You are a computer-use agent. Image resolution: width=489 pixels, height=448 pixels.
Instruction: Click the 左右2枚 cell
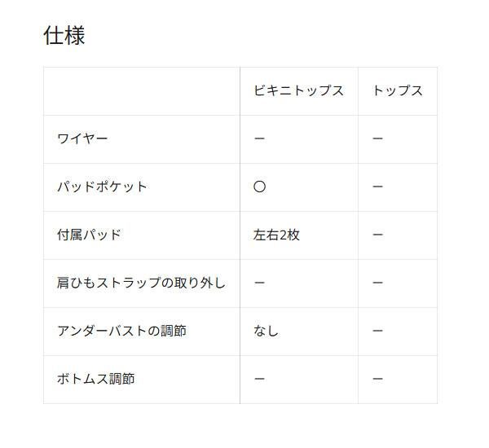pos(276,235)
